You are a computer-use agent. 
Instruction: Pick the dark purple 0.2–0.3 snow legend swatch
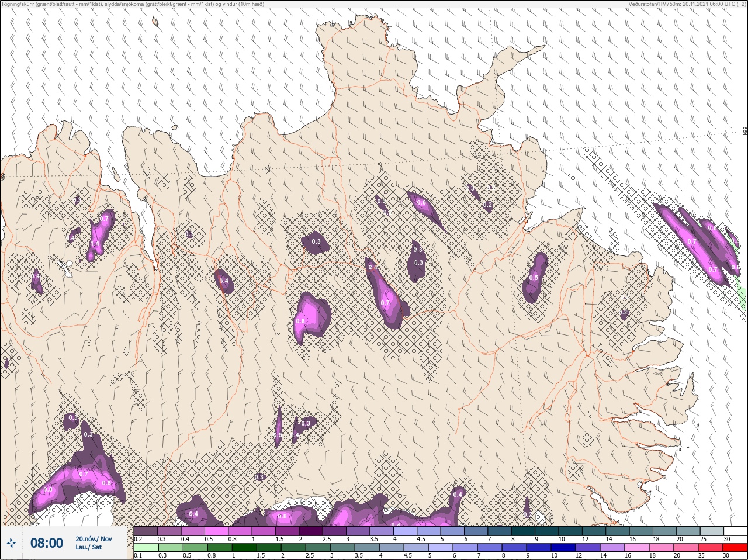coord(146,531)
